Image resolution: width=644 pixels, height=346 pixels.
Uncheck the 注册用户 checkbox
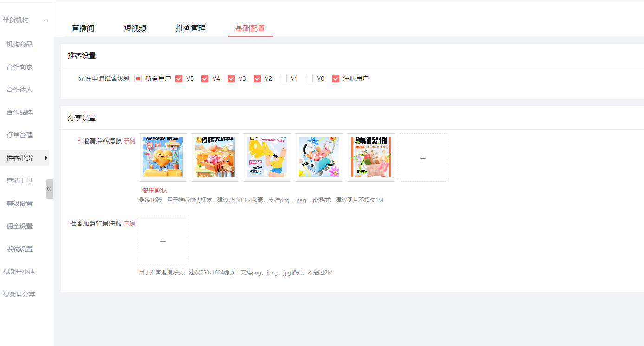pos(336,79)
